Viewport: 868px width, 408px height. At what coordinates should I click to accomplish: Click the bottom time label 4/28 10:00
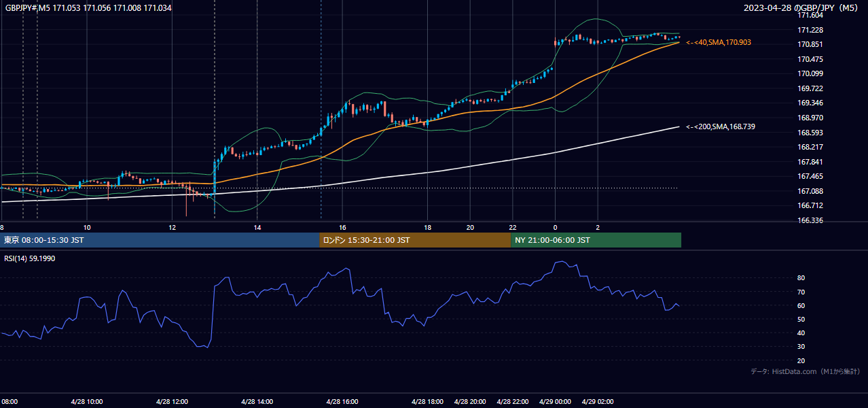click(x=87, y=402)
